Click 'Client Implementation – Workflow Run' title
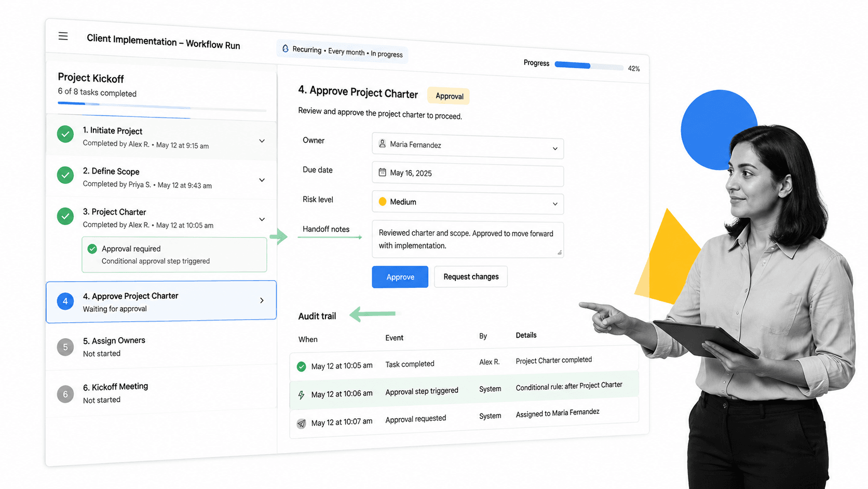Image resolution: width=868 pixels, height=489 pixels. point(164,42)
